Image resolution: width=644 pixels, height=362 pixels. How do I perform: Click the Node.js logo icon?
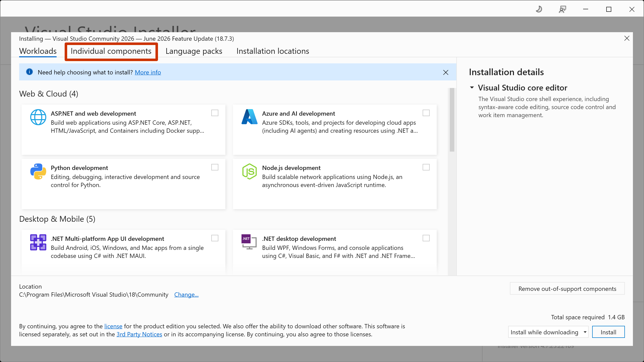click(x=249, y=171)
